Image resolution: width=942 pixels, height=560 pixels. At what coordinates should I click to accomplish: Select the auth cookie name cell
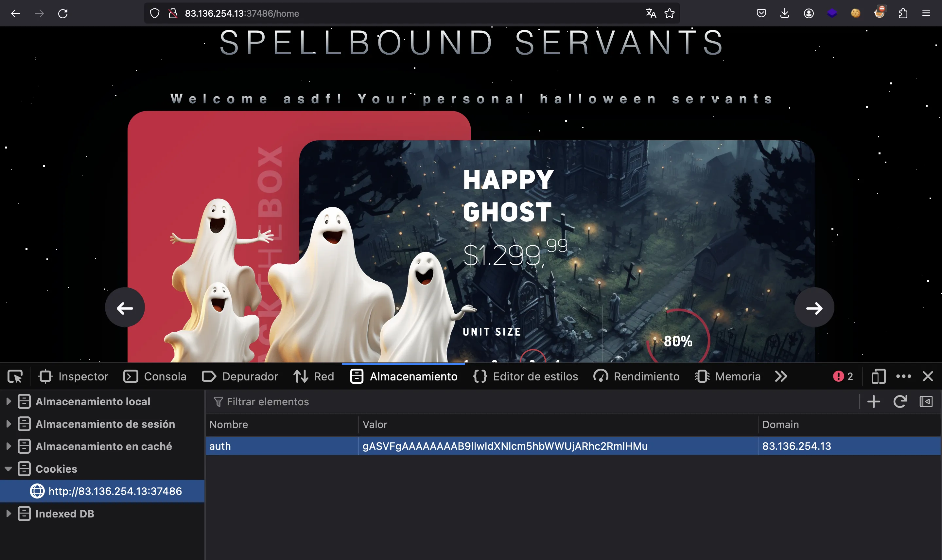[282, 446]
